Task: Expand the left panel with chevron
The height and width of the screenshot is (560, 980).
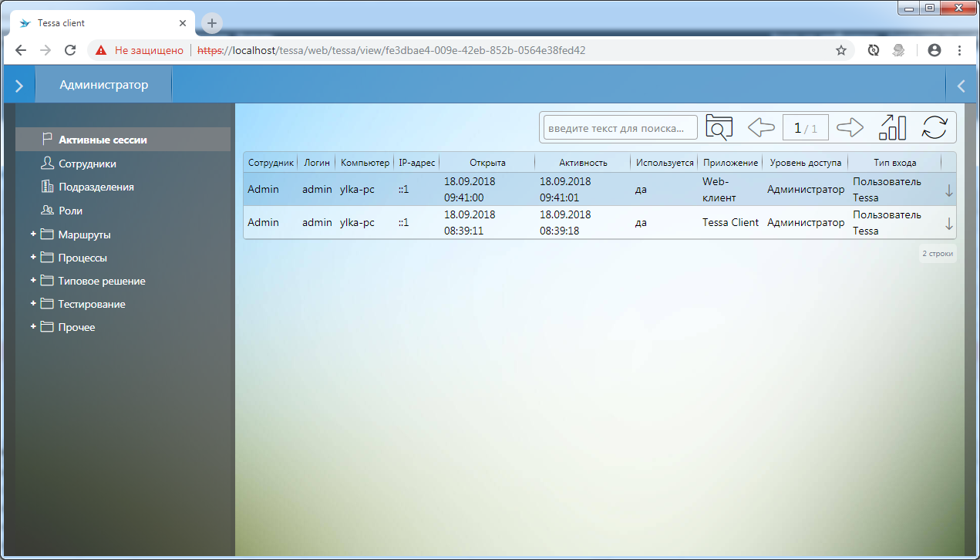Action: (19, 86)
